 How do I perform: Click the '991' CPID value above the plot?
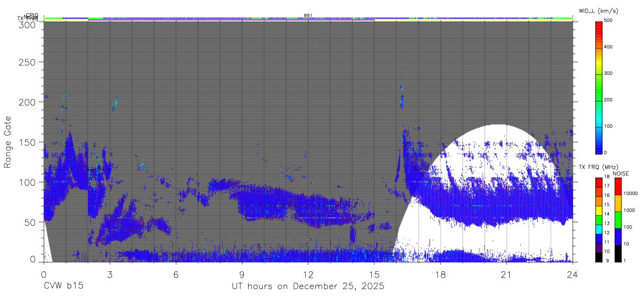click(308, 16)
